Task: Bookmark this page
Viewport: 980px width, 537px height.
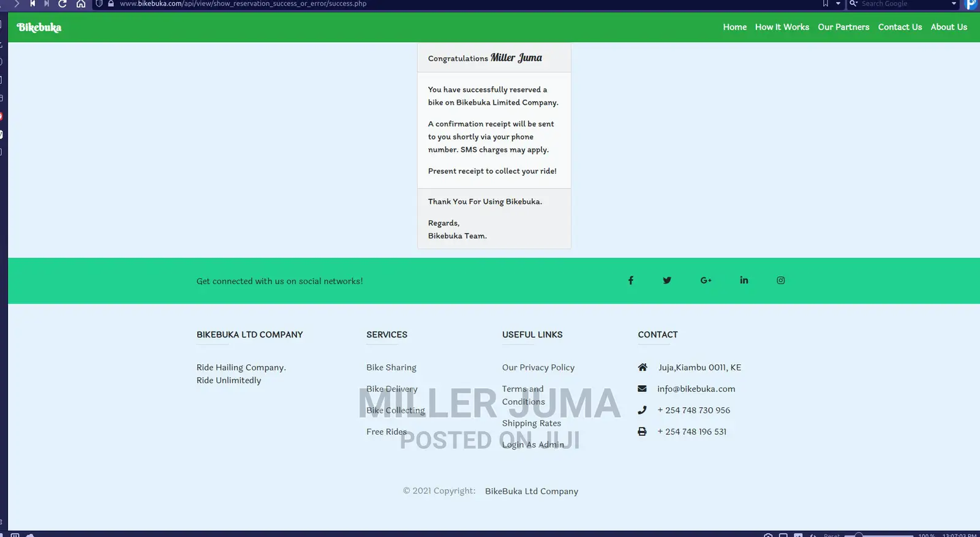Action: (826, 4)
